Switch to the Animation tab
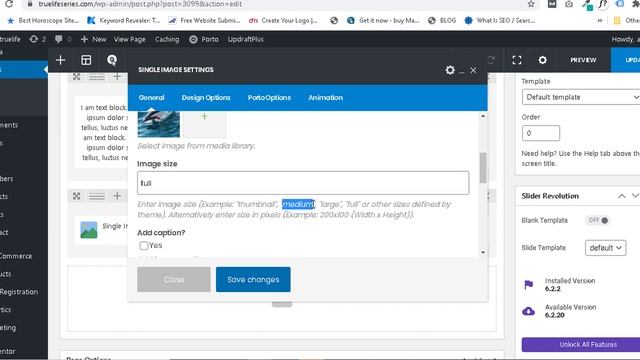This screenshot has height=360, width=640. click(325, 98)
